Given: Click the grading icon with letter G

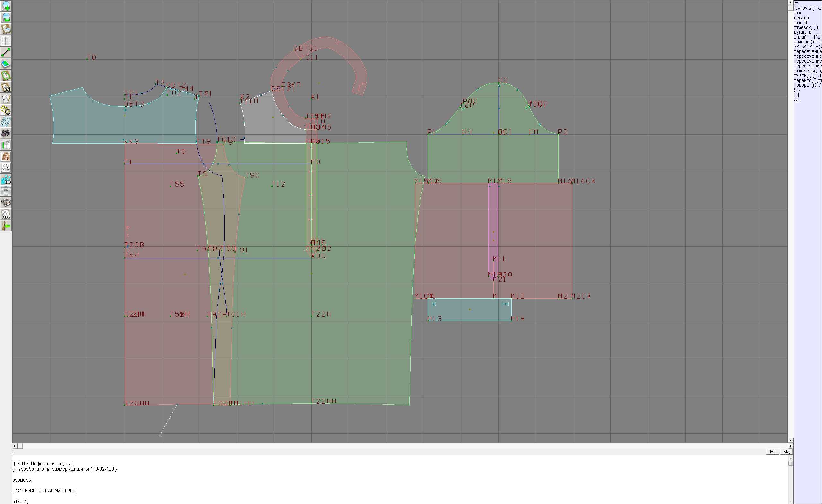Looking at the screenshot, I should (x=6, y=110).
